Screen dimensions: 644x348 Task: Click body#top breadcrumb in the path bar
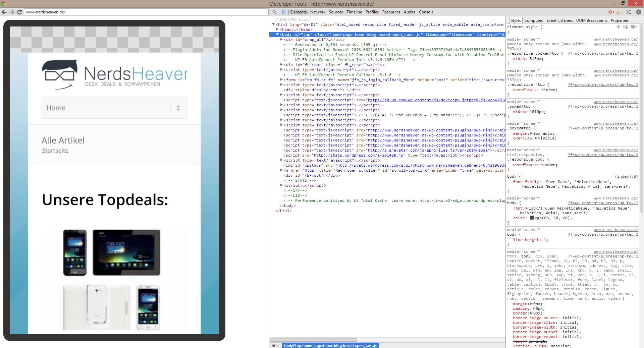point(330,346)
